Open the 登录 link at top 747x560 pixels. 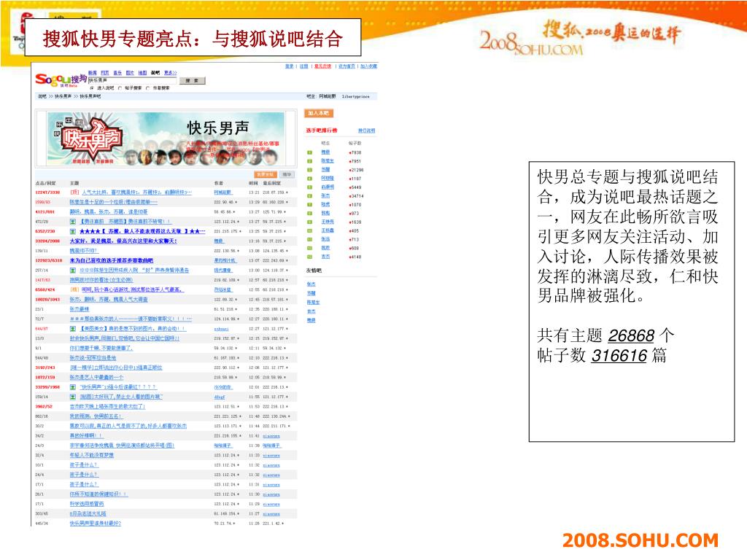click(290, 66)
